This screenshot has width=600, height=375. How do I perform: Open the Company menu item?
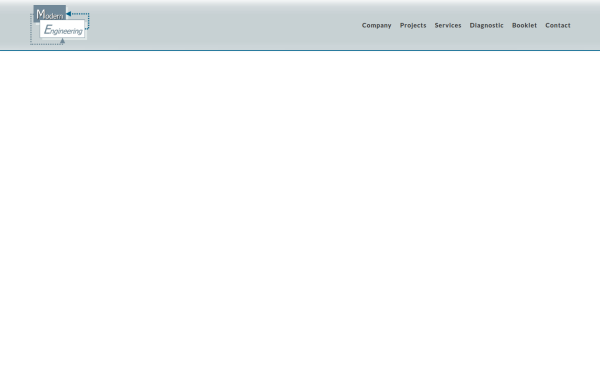(377, 25)
